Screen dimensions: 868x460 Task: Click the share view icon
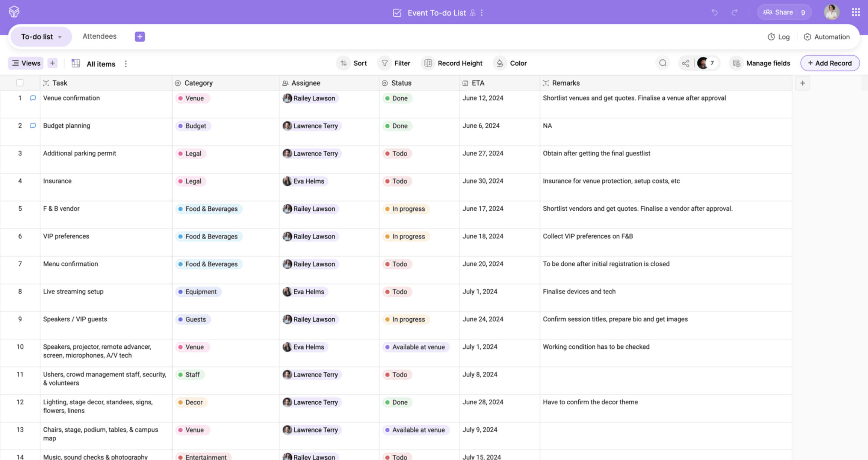pyautogui.click(x=685, y=63)
